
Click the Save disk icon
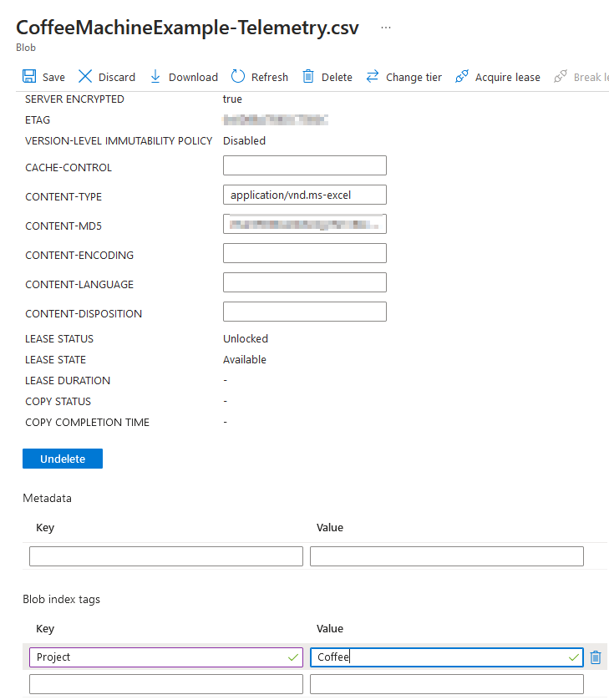click(29, 77)
